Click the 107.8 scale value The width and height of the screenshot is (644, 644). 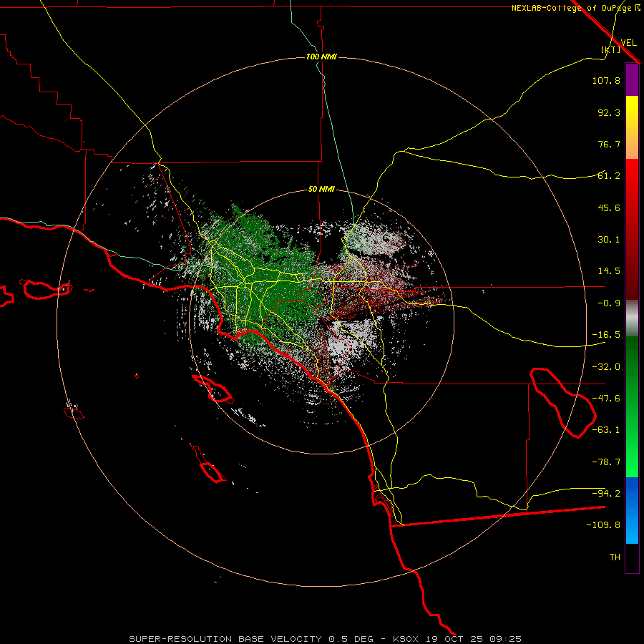pyautogui.click(x=606, y=80)
